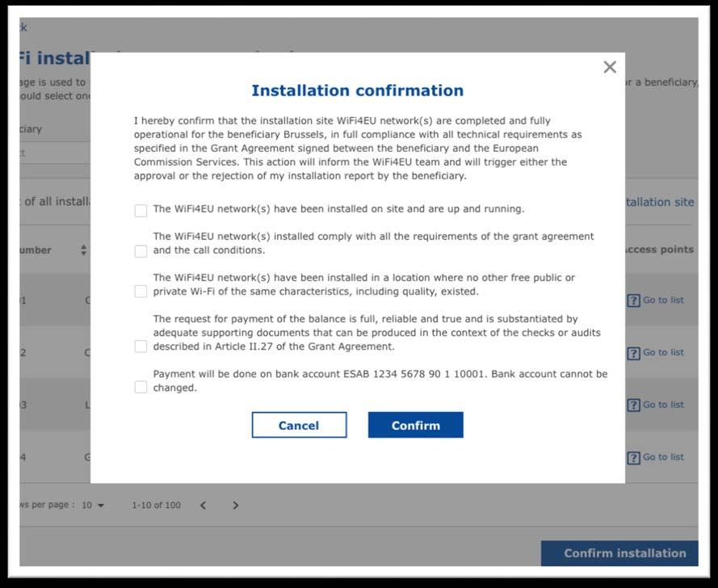The width and height of the screenshot is (718, 588).
Task: Click help icon in fourth Go to list row
Action: tap(633, 458)
